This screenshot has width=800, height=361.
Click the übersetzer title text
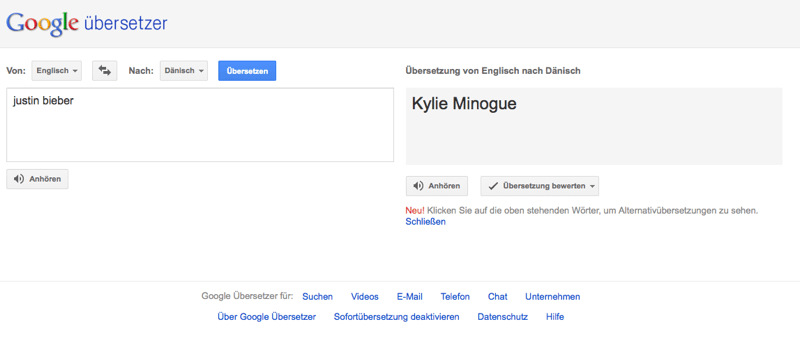126,23
